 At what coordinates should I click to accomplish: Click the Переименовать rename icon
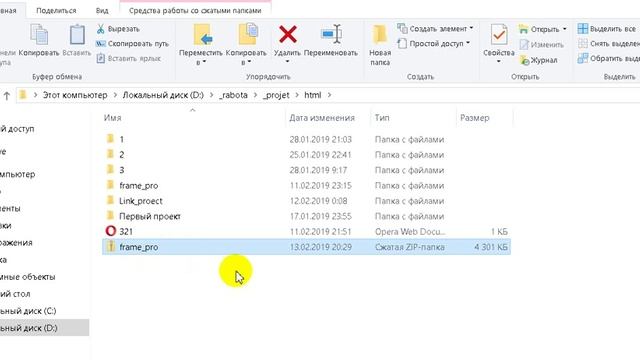(x=331, y=34)
